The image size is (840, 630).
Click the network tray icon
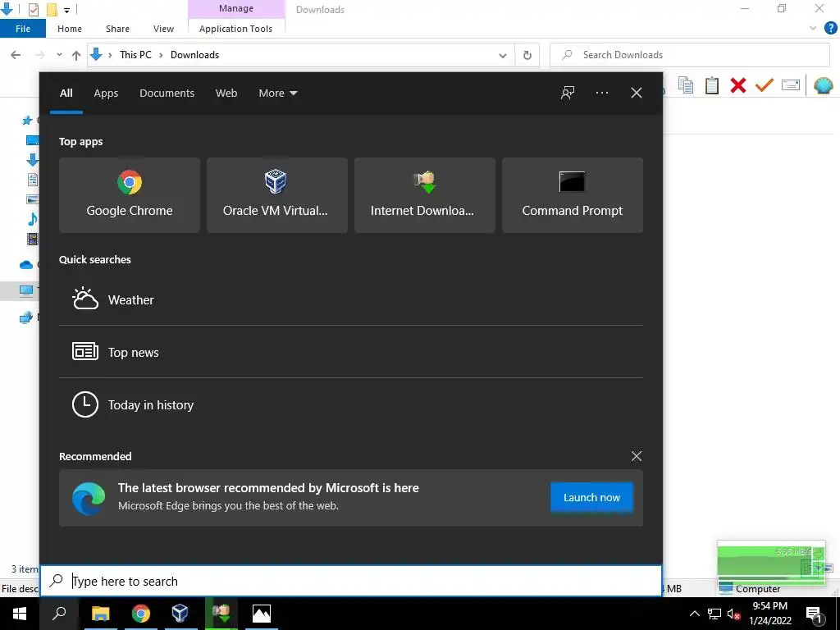coord(714,614)
